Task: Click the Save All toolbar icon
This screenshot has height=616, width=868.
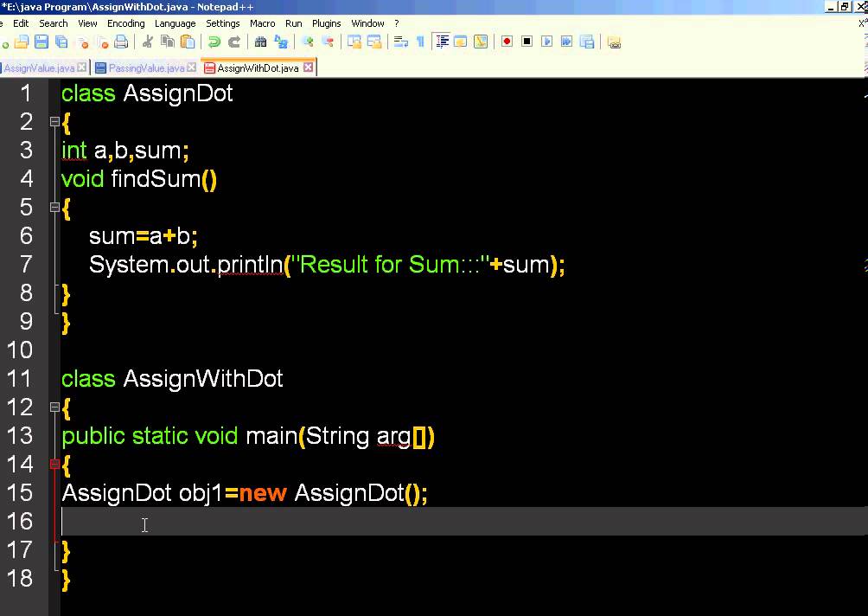Action: pos(61,42)
